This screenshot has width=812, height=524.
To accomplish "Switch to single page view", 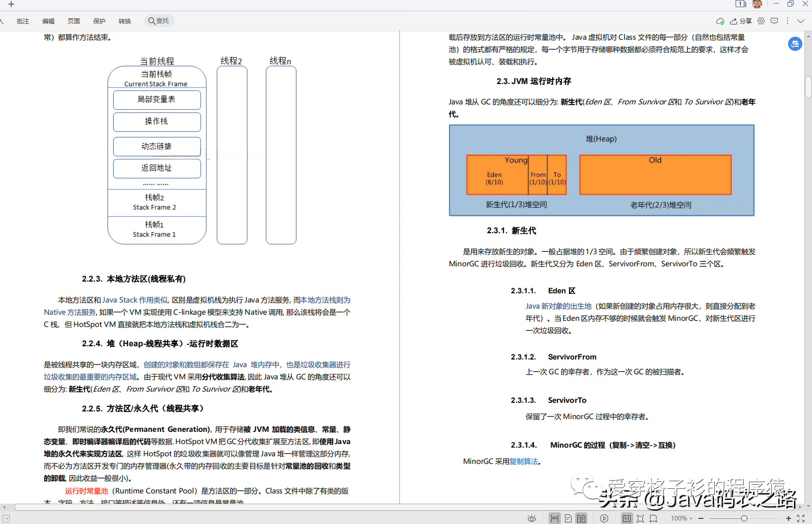I will [x=568, y=518].
